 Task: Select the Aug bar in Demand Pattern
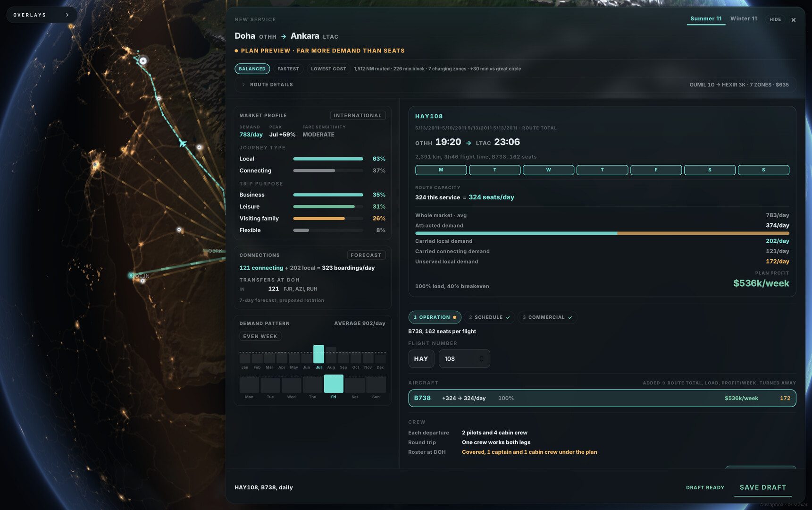click(331, 355)
